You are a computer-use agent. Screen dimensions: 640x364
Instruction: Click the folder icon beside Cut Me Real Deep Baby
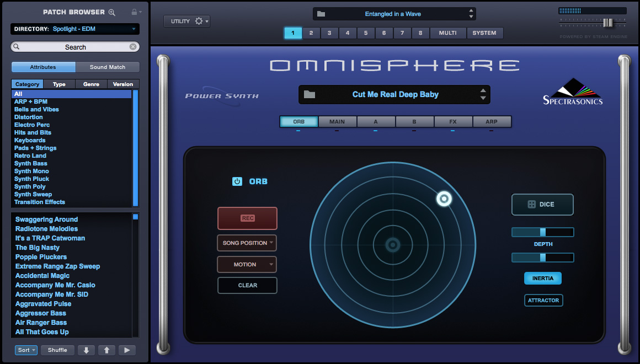310,94
